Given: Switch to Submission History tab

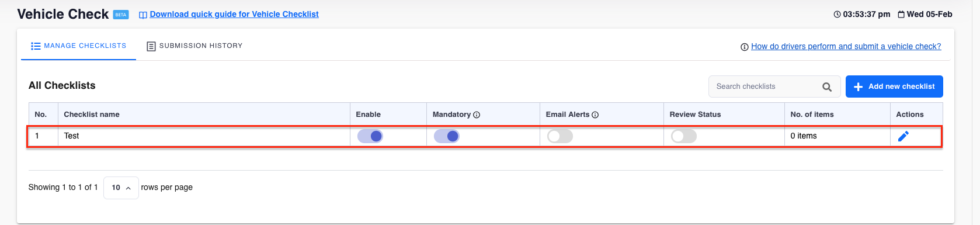Looking at the screenshot, I should click(194, 46).
